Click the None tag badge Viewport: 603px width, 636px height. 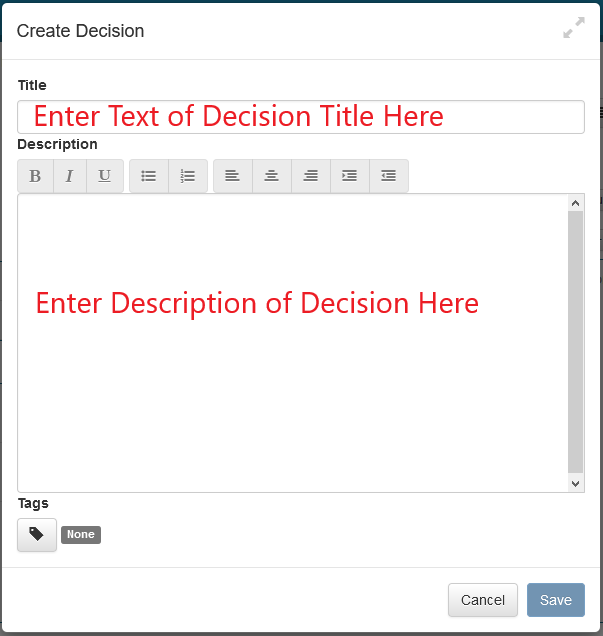(81, 535)
